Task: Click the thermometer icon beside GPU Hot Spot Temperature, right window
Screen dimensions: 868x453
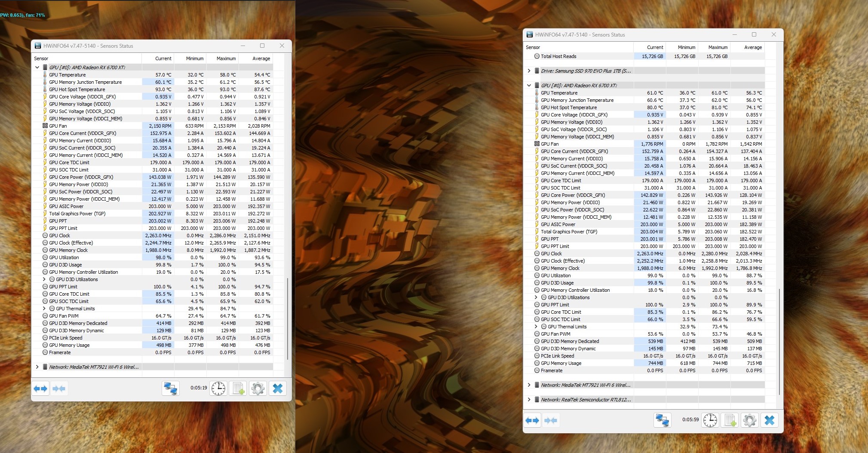Action: pyautogui.click(x=537, y=107)
